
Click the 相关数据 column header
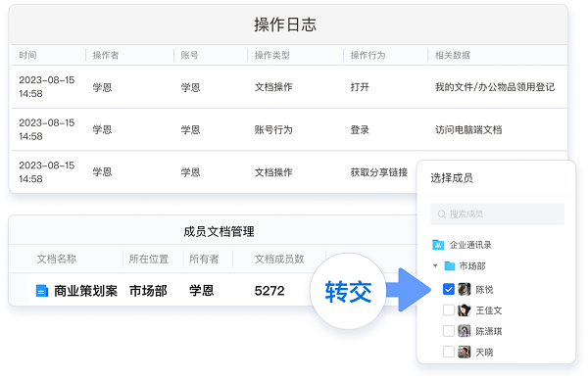[452, 55]
